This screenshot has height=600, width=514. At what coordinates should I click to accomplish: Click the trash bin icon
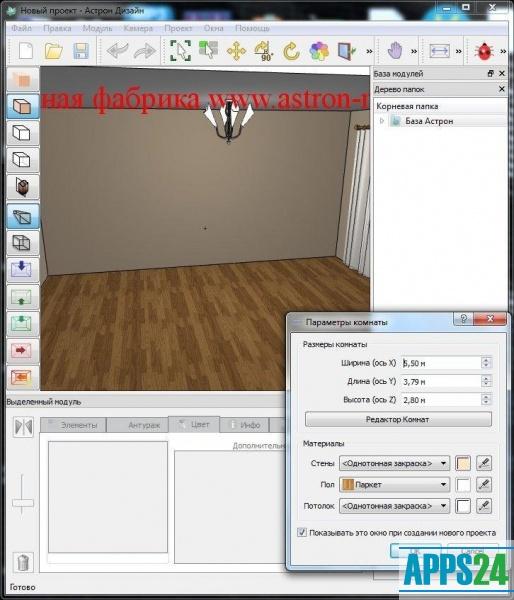(23, 562)
